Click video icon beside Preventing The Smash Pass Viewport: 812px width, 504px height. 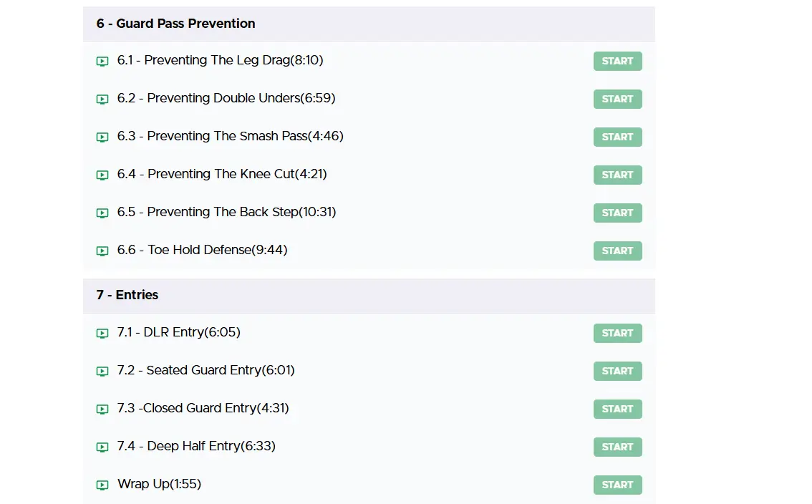pos(102,137)
